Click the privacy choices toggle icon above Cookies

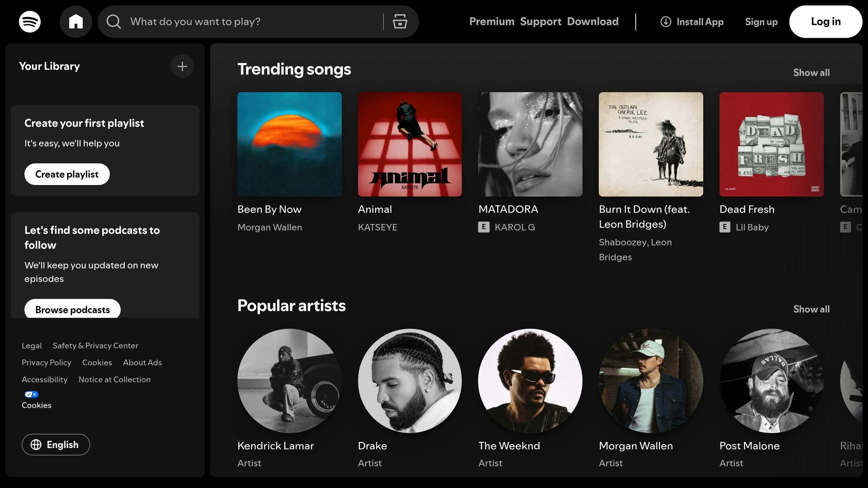[31, 394]
